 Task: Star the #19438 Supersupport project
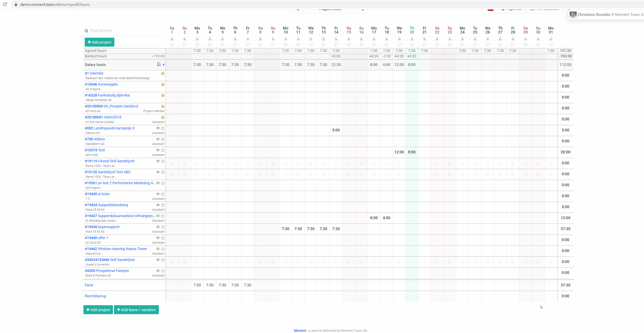(163, 227)
